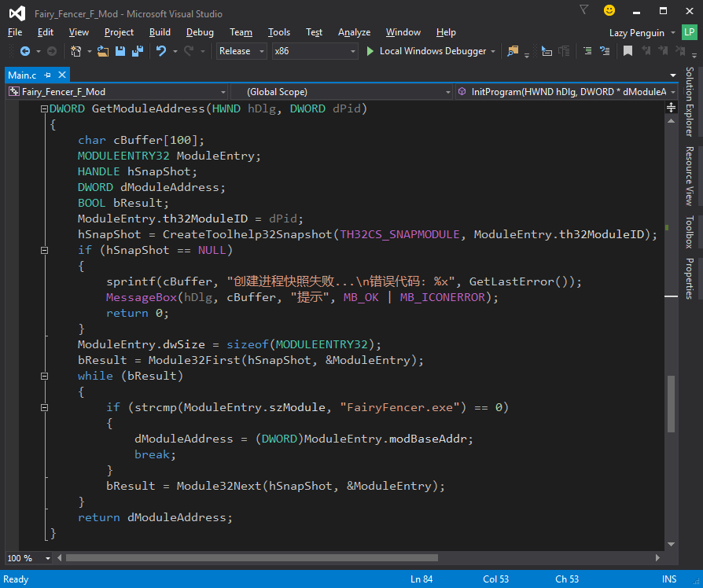
Task: Open the Solution Explorer side tab
Action: point(690,101)
